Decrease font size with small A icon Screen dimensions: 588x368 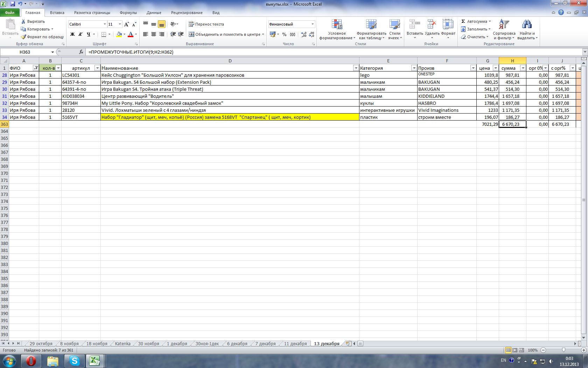pyautogui.click(x=134, y=24)
